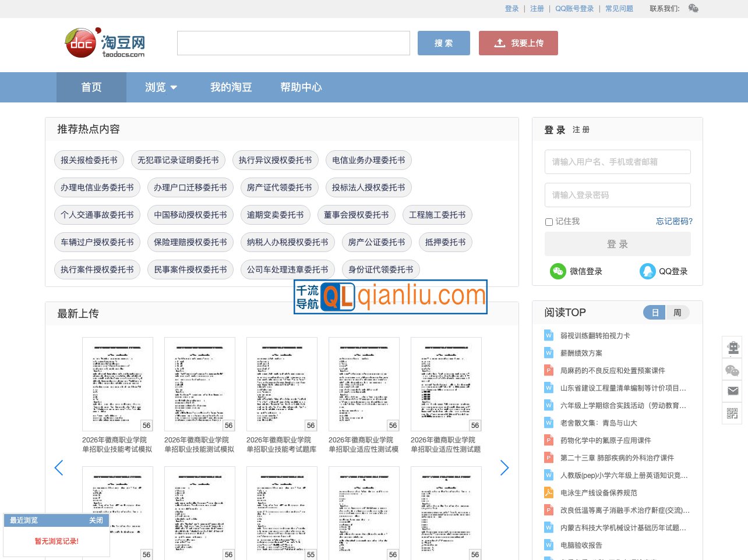Click the blue QQ login icon

click(x=647, y=271)
